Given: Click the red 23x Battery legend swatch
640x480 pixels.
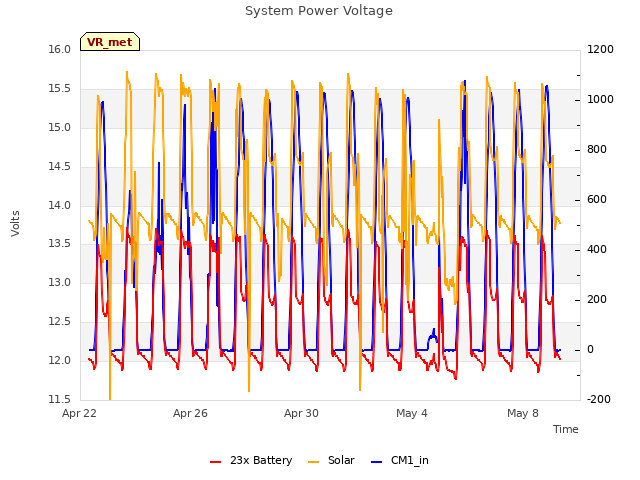Looking at the screenshot, I should (215, 462).
